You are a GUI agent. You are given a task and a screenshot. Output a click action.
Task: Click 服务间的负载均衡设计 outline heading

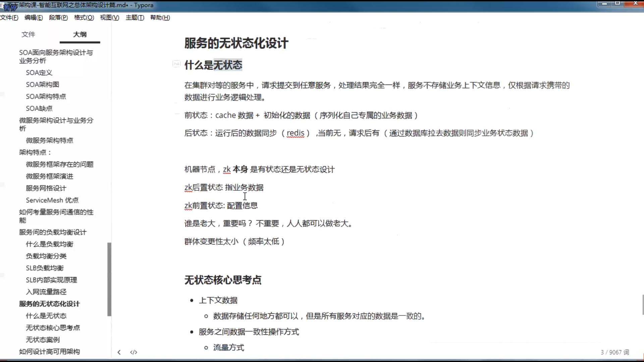[53, 232]
